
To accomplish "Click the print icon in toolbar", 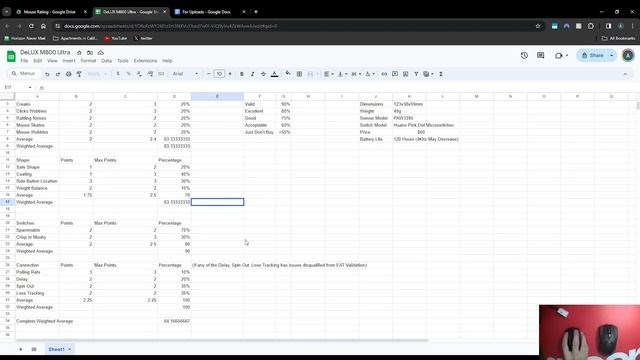I will pyautogui.click(x=68, y=74).
